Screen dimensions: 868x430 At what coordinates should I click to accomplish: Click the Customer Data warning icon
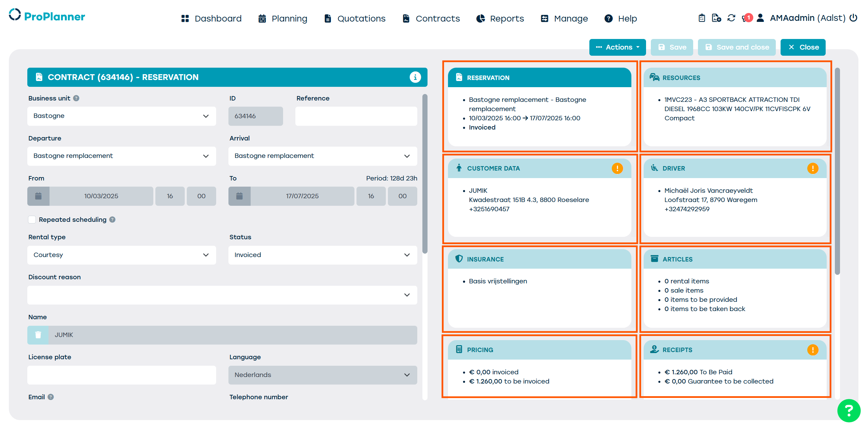click(x=617, y=168)
